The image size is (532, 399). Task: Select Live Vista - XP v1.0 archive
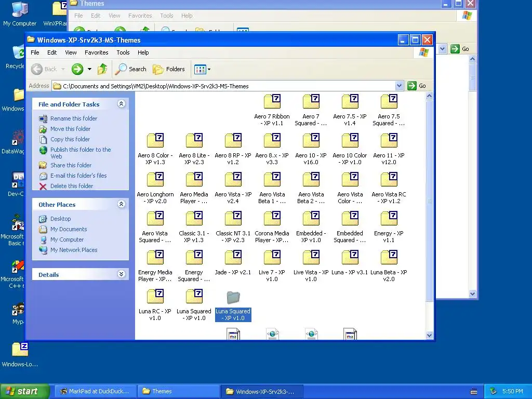[x=311, y=267]
